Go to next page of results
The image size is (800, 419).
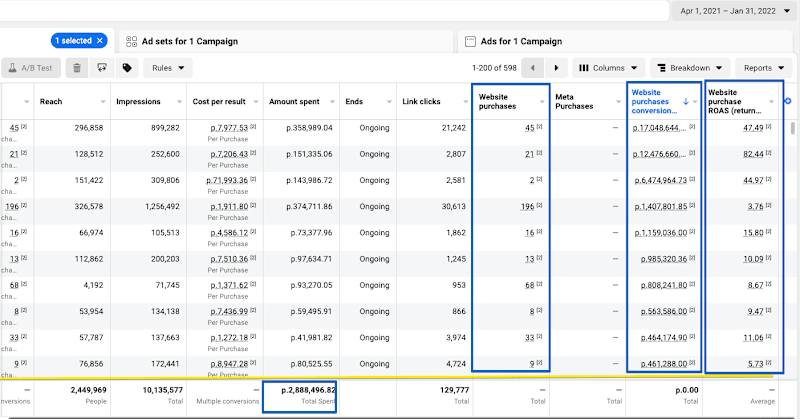coord(557,68)
